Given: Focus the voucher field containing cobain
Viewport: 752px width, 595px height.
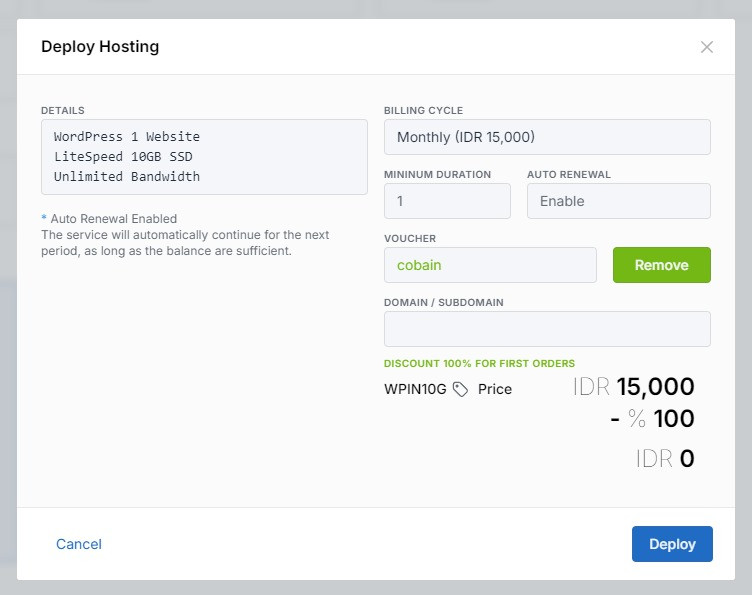Looking at the screenshot, I should [490, 265].
